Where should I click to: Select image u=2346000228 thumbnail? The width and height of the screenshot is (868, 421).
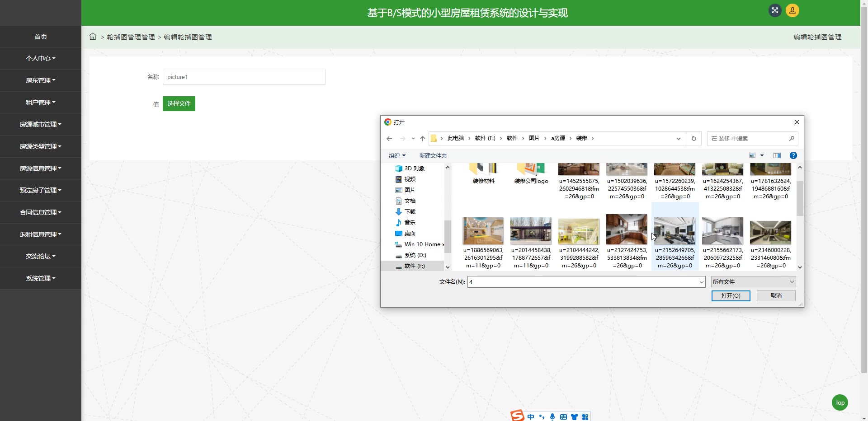pyautogui.click(x=771, y=233)
